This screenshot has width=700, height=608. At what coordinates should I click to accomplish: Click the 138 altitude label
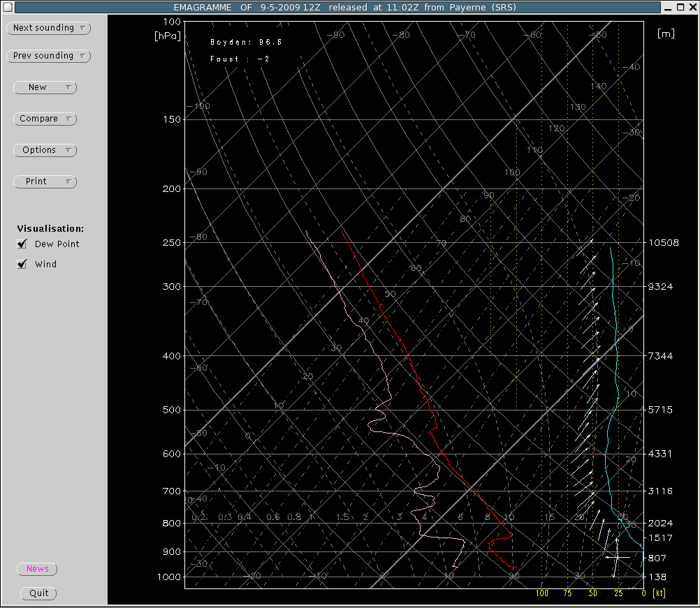657,577
